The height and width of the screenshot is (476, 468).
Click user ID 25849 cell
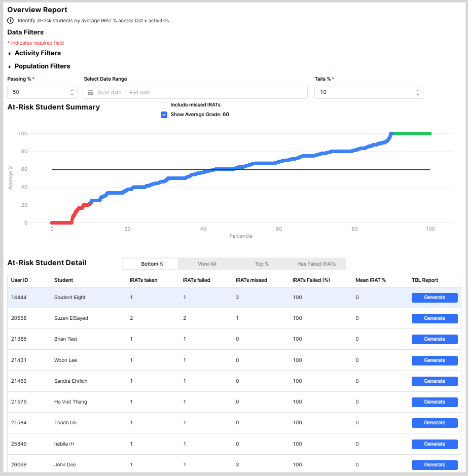[x=19, y=444]
